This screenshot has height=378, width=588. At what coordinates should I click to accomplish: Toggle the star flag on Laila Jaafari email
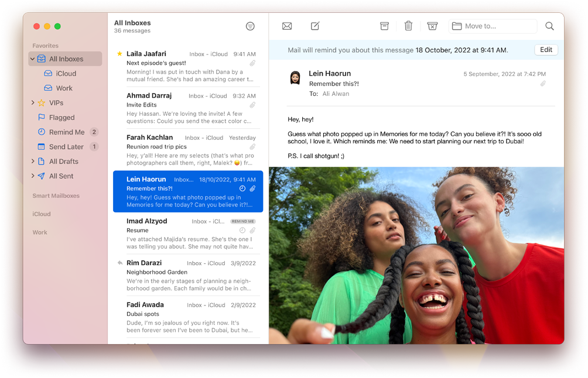(119, 54)
